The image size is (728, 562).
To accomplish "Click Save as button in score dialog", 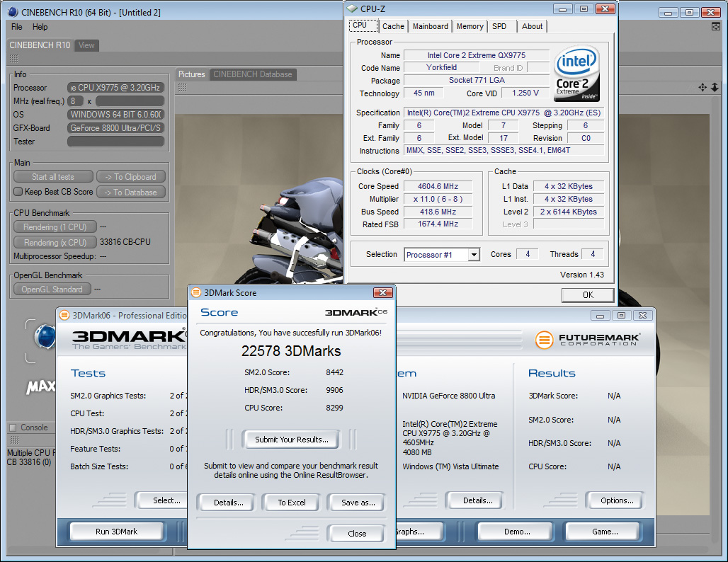I will pos(358,503).
